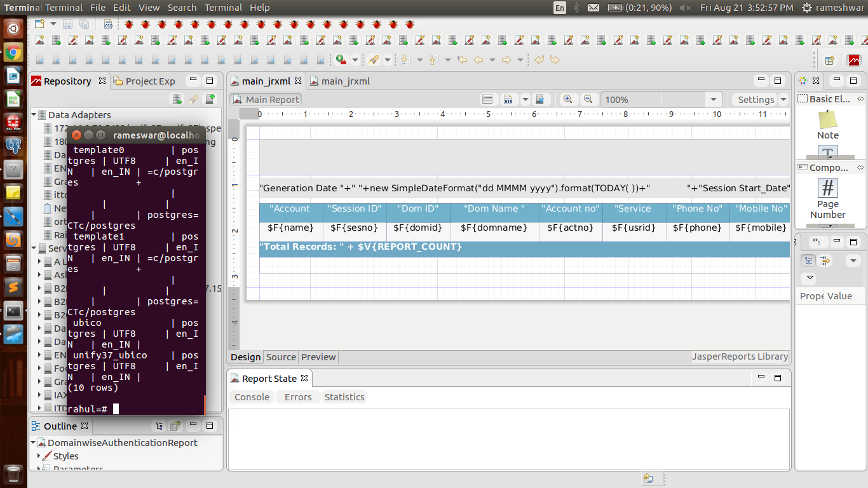Click Create Data Adapter icon in Repository
868x488 pixels.
click(x=177, y=99)
